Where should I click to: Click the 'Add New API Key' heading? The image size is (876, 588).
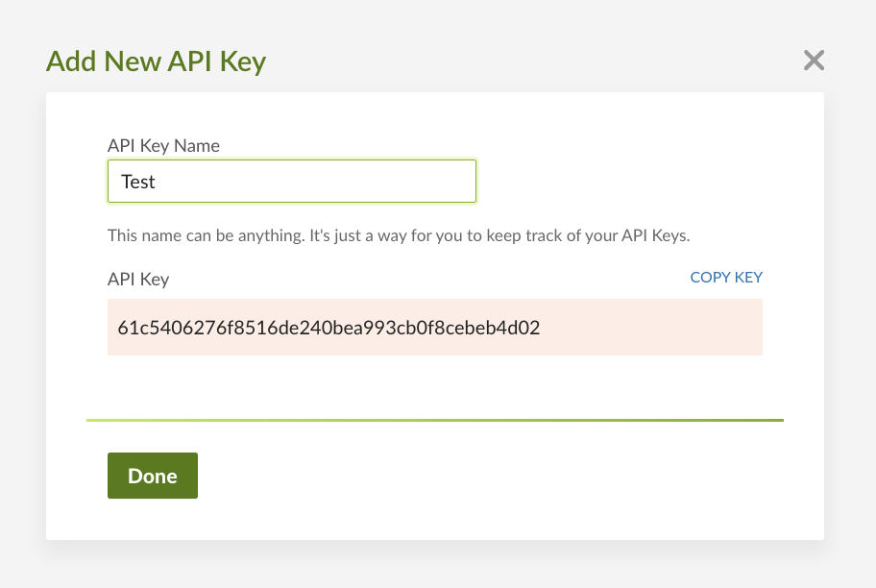point(156,62)
